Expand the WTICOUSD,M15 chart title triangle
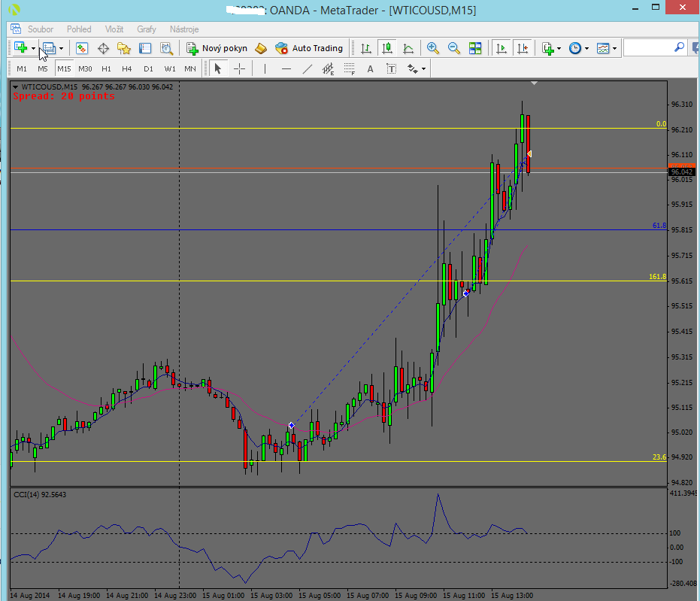 click(x=16, y=87)
